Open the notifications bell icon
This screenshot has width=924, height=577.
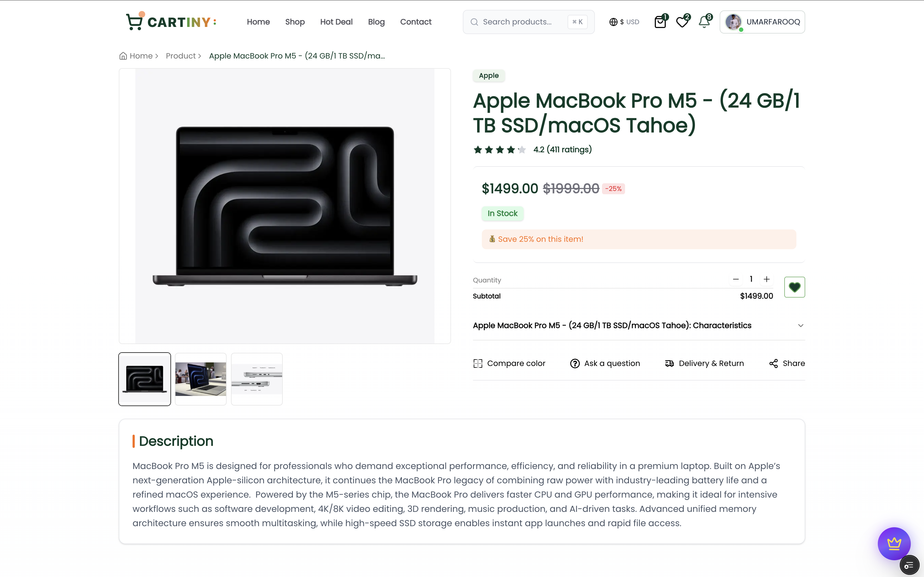click(x=704, y=22)
